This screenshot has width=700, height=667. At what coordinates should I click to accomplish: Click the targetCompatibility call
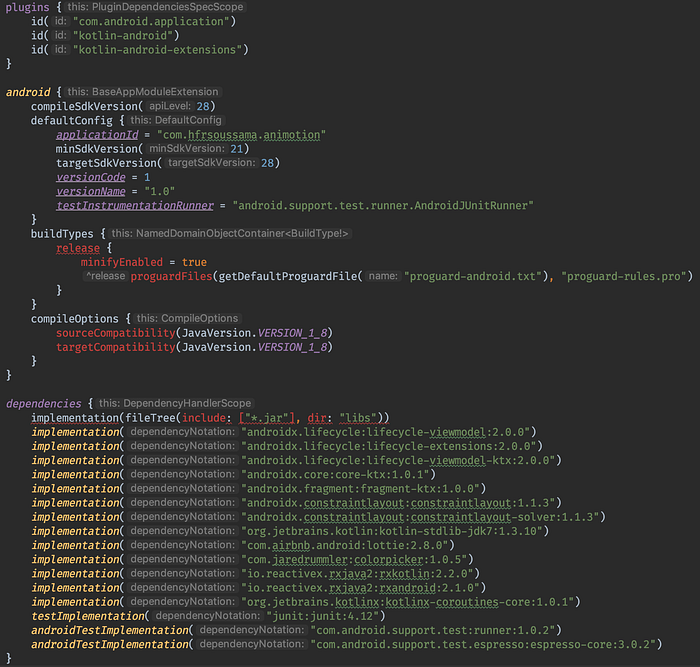coord(116,347)
